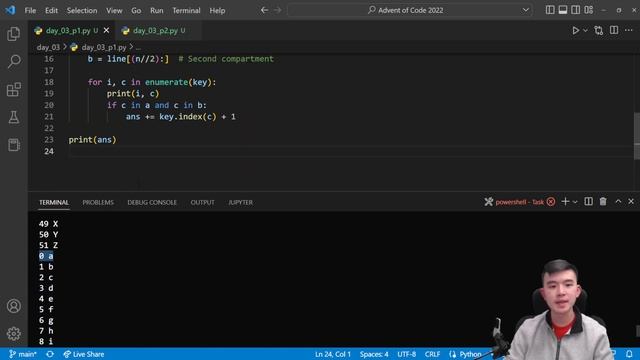Click highlighted '0 a' terminal output

point(46,256)
